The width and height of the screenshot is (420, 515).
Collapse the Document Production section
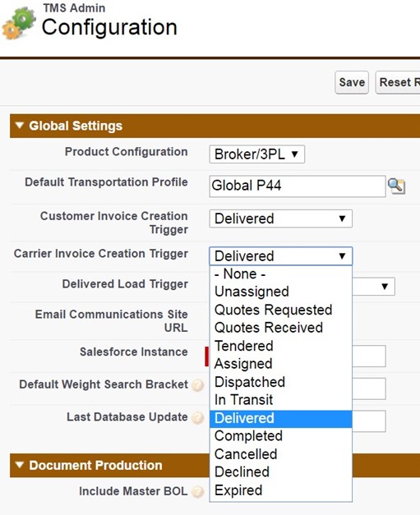coord(20,465)
